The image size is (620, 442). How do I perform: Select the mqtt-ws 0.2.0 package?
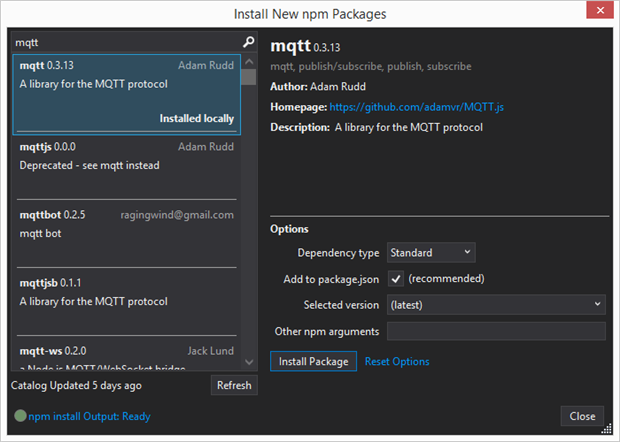pos(127,356)
